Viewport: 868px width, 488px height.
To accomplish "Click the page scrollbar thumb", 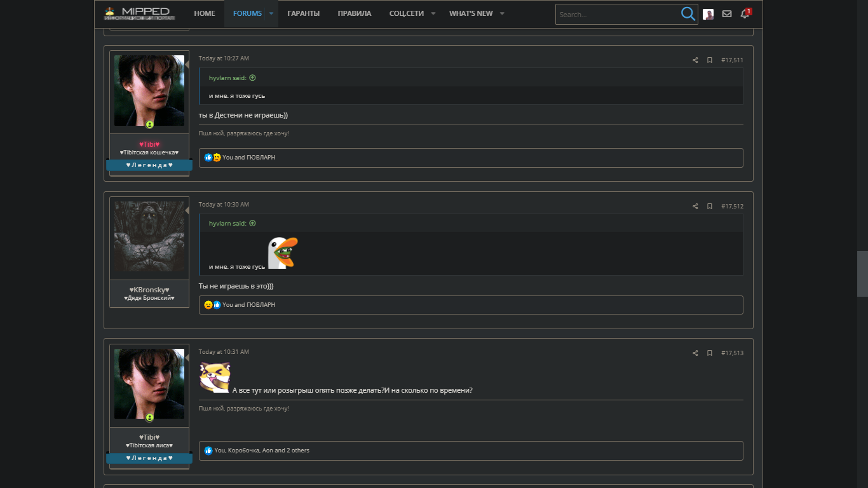I will (862, 274).
